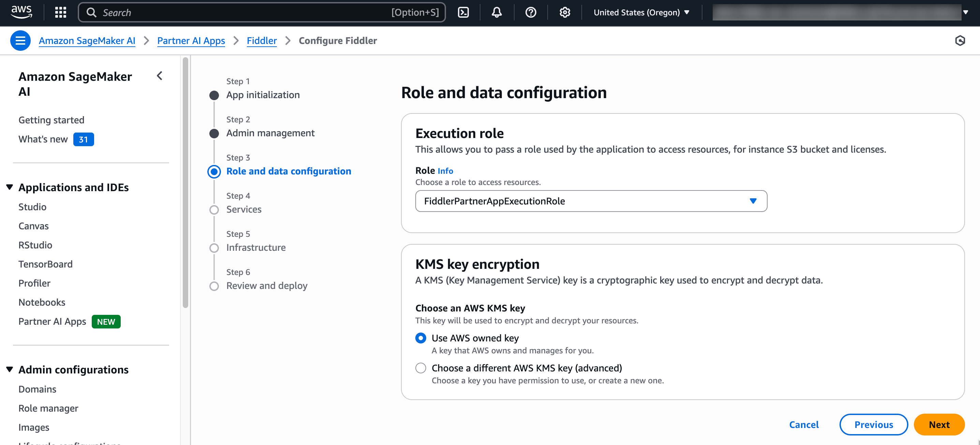Collapse the SageMaker AI sidebar
Image resolution: width=980 pixels, height=445 pixels.
[x=159, y=76]
